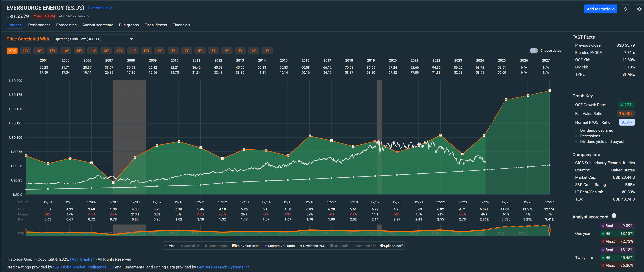Image resolution: width=644 pixels, height=272 pixels.
Task: Click the 12/27 forecast data point
Action: pyautogui.click(x=549, y=90)
